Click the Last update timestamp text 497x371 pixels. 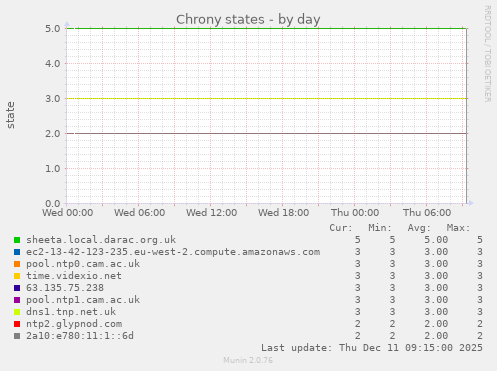click(x=372, y=348)
